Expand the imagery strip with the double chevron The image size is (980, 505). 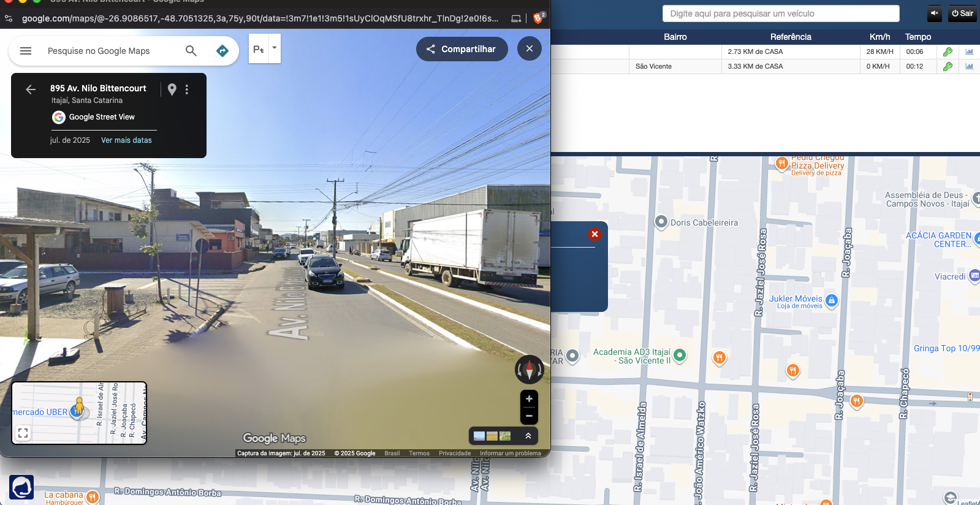pyautogui.click(x=528, y=436)
